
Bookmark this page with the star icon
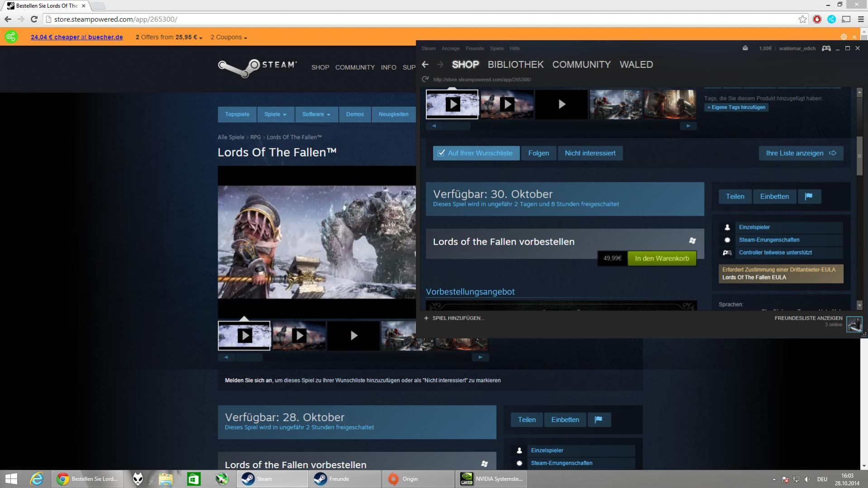(802, 19)
